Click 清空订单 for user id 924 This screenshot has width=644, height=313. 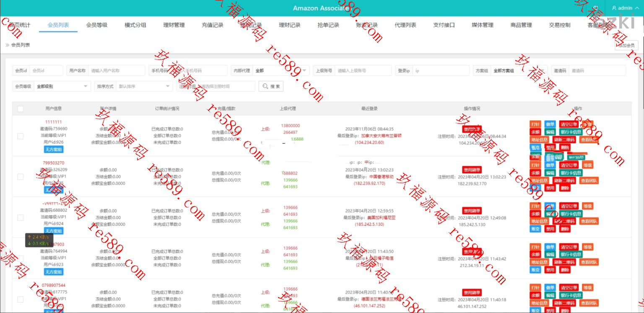tap(569, 206)
